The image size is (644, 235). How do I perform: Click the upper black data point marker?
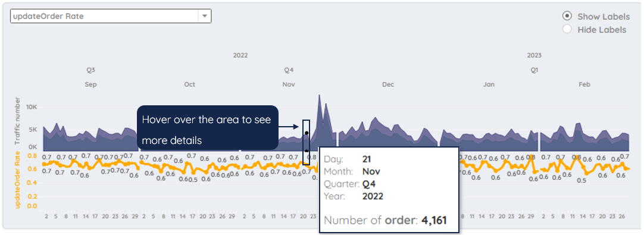coord(307,133)
